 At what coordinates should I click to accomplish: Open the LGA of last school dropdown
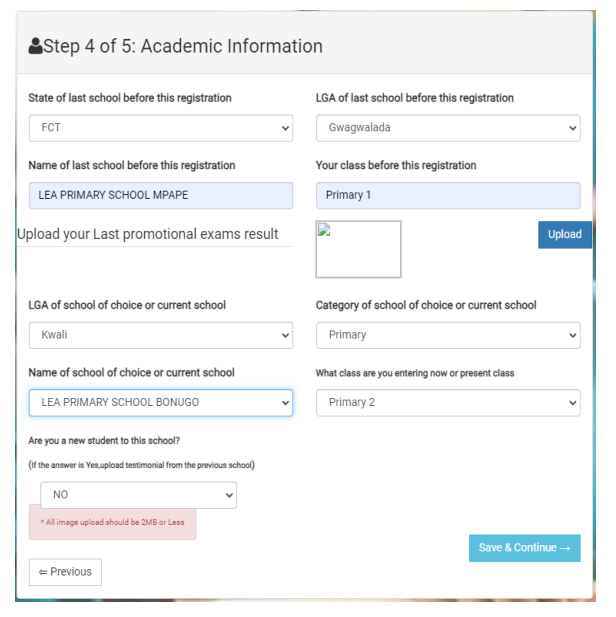[447, 128]
